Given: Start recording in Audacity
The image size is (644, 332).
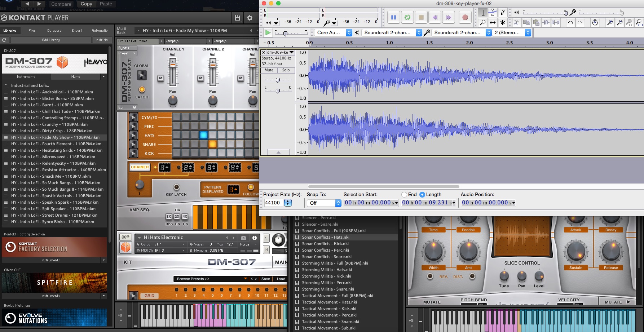Looking at the screenshot, I should point(465,17).
